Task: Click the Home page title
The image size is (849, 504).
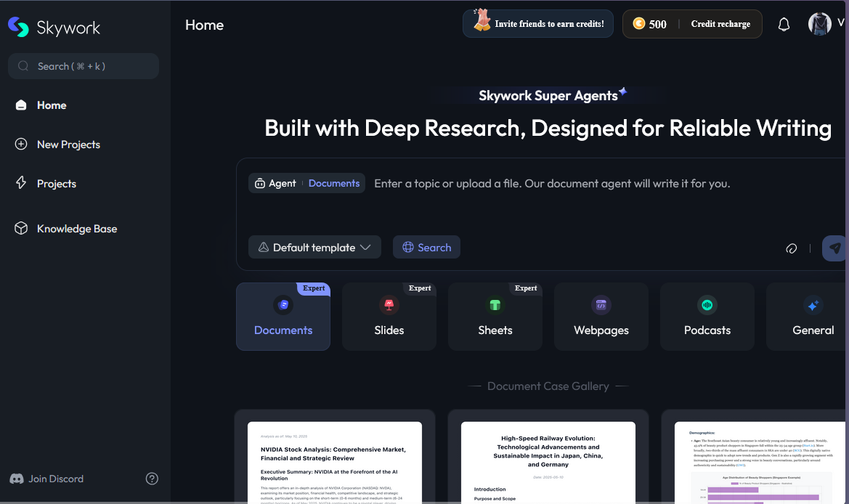Action: pyautogui.click(x=204, y=25)
